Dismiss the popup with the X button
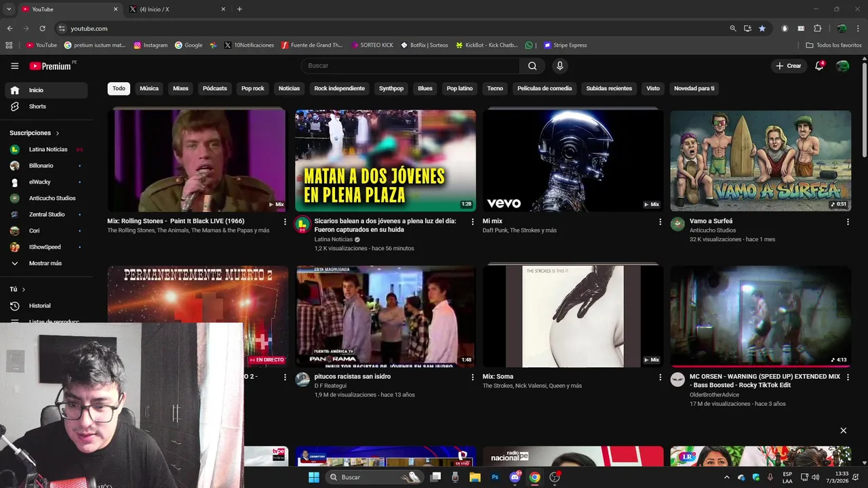The image size is (868, 488). [x=844, y=430]
